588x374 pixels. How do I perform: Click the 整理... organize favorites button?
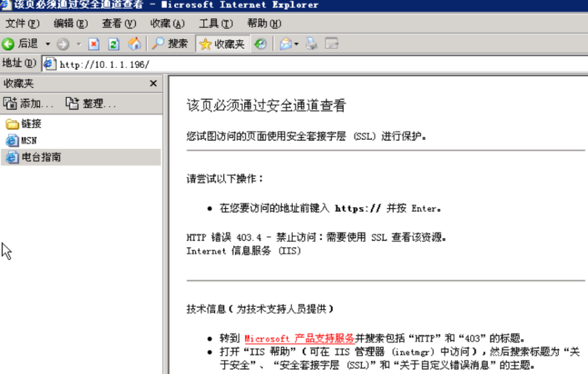point(91,103)
